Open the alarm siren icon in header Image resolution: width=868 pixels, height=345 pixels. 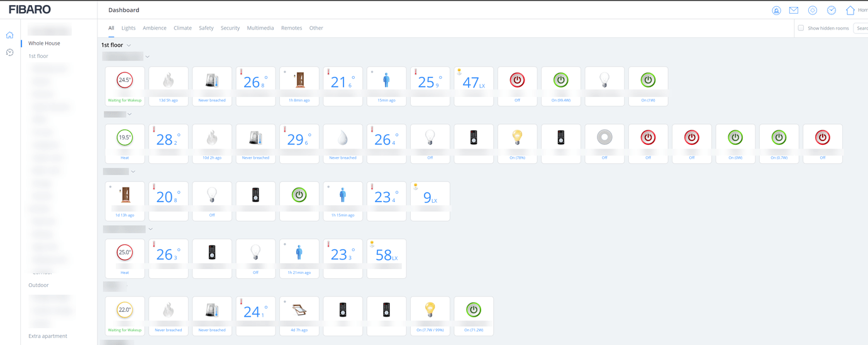776,11
